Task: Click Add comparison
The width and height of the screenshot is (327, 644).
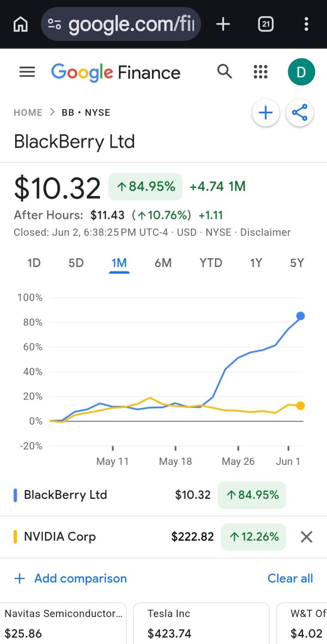Action: (x=70, y=578)
